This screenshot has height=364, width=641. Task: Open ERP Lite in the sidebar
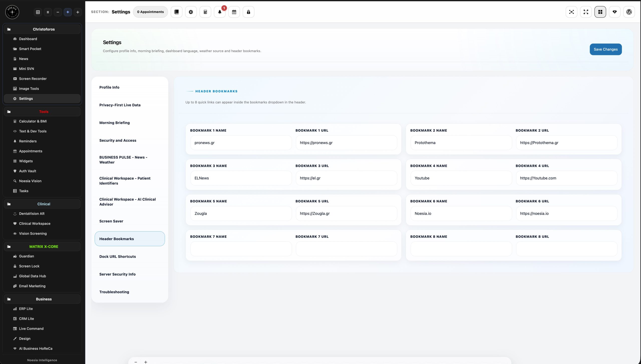coord(42,309)
